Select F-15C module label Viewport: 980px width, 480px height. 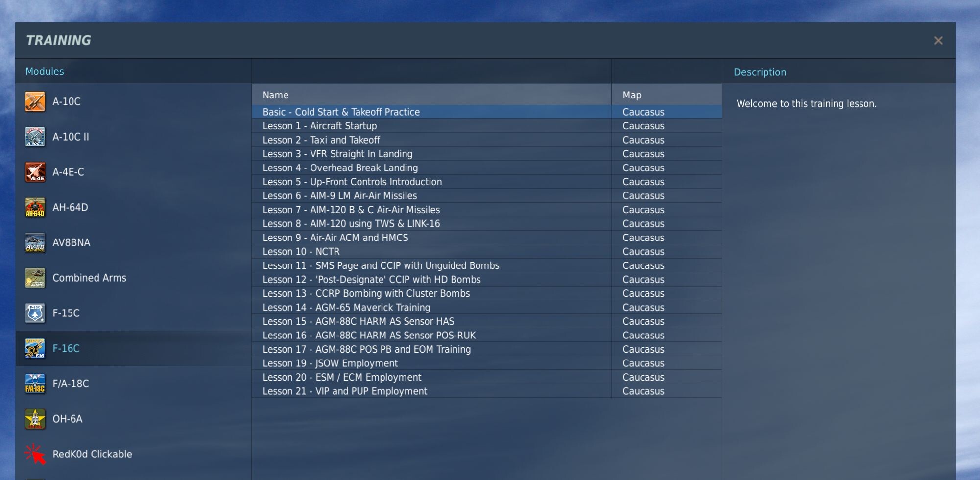66,313
